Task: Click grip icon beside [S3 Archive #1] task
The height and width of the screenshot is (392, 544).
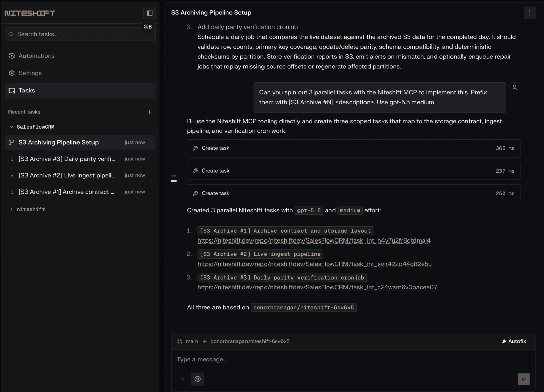Action: (x=12, y=192)
